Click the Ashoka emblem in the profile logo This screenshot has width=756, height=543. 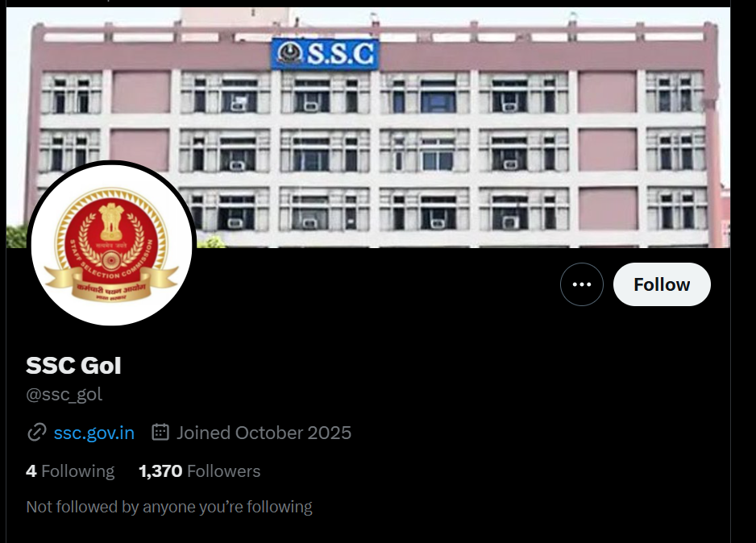111,222
